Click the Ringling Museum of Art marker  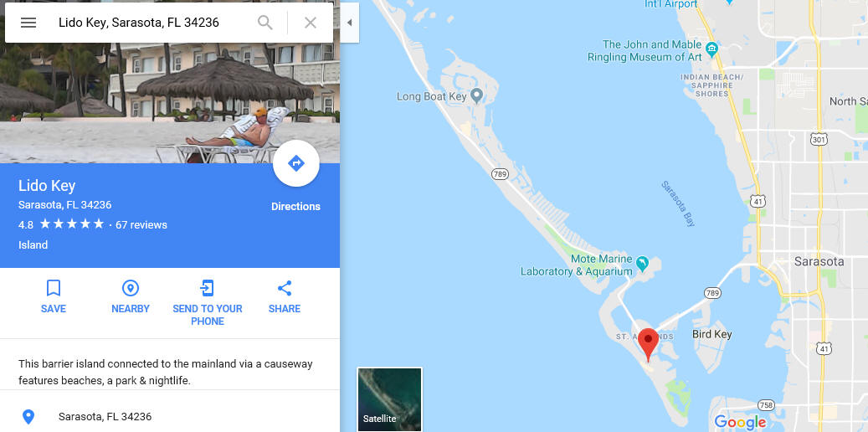pos(711,49)
